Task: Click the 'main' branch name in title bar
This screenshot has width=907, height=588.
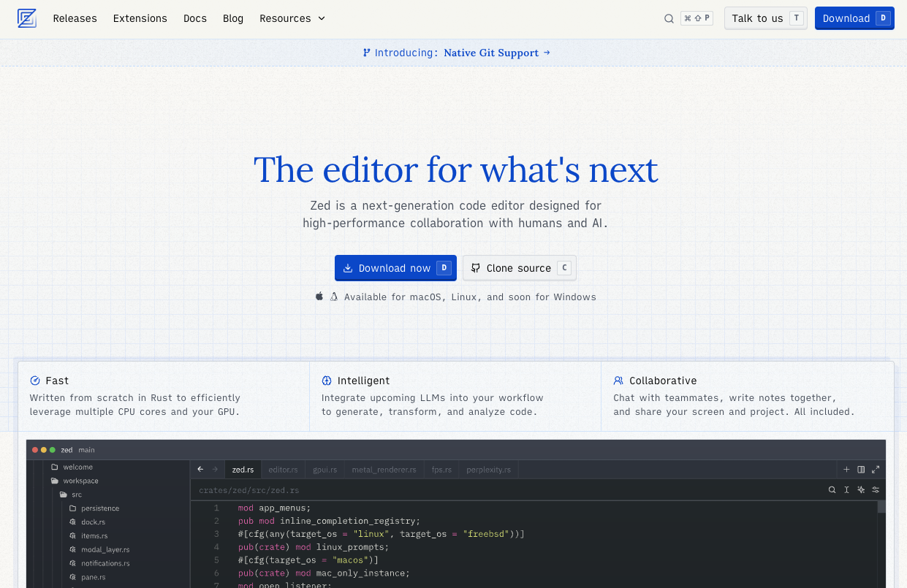Action: [x=87, y=450]
